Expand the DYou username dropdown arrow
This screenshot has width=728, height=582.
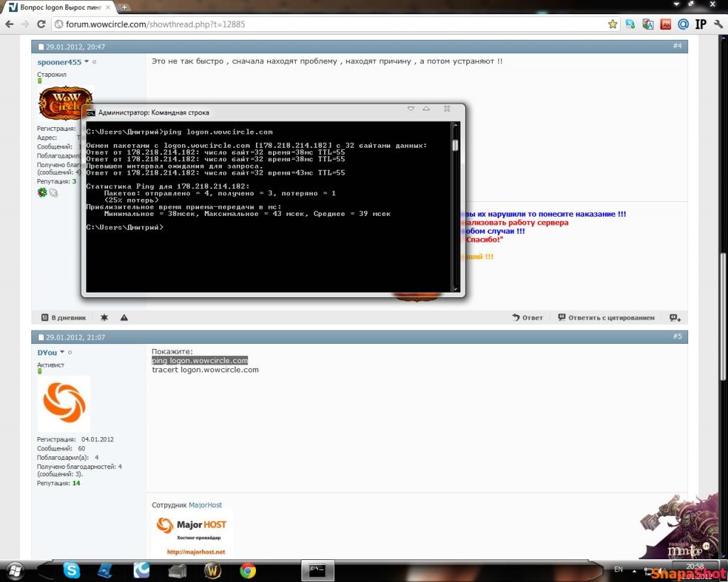[x=62, y=352]
